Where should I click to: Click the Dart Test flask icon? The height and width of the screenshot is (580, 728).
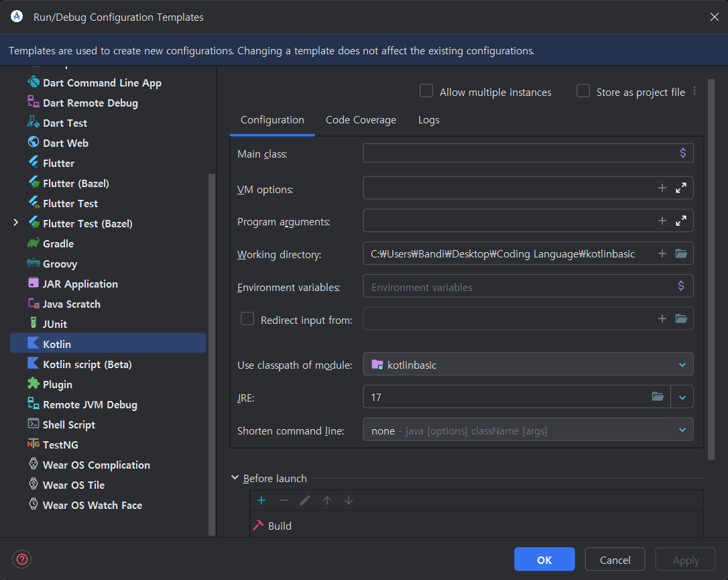34,122
